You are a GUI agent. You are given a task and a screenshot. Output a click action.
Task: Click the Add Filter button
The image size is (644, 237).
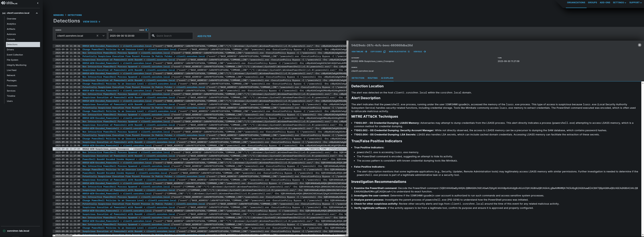[x=204, y=36]
